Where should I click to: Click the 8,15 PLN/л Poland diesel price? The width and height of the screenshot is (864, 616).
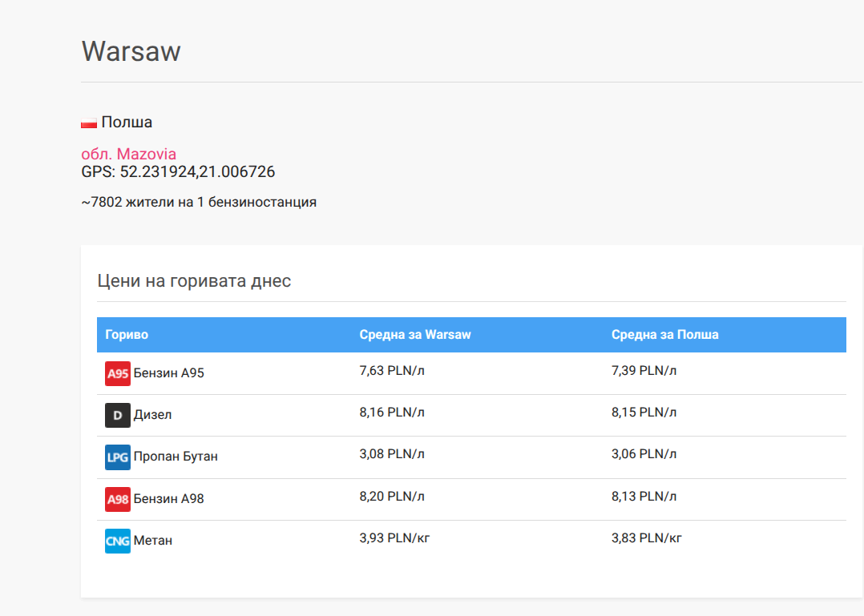click(644, 413)
